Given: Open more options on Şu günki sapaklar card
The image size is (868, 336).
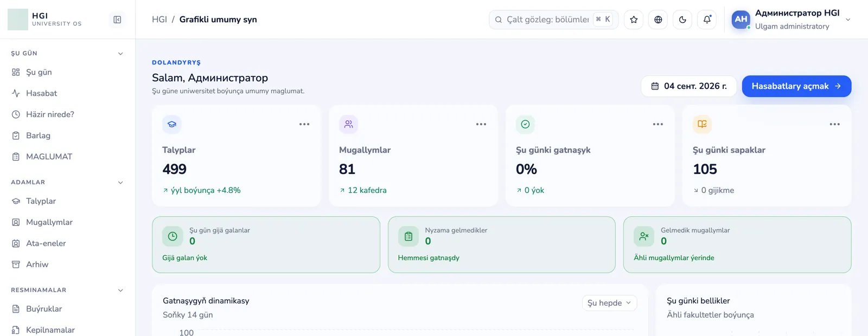Looking at the screenshot, I should click(835, 124).
